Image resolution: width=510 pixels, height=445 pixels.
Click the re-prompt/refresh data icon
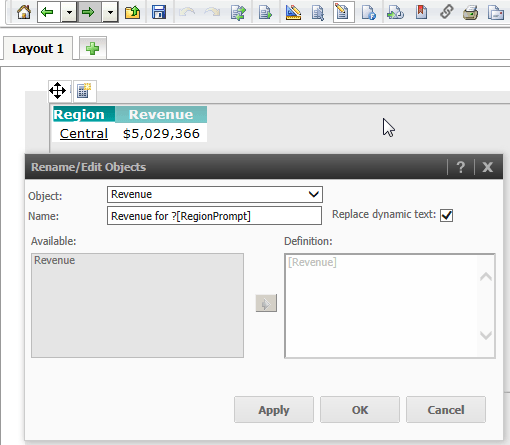coord(238,13)
